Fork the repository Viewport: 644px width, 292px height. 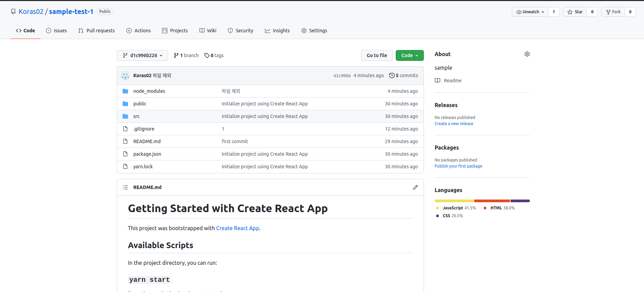point(613,12)
